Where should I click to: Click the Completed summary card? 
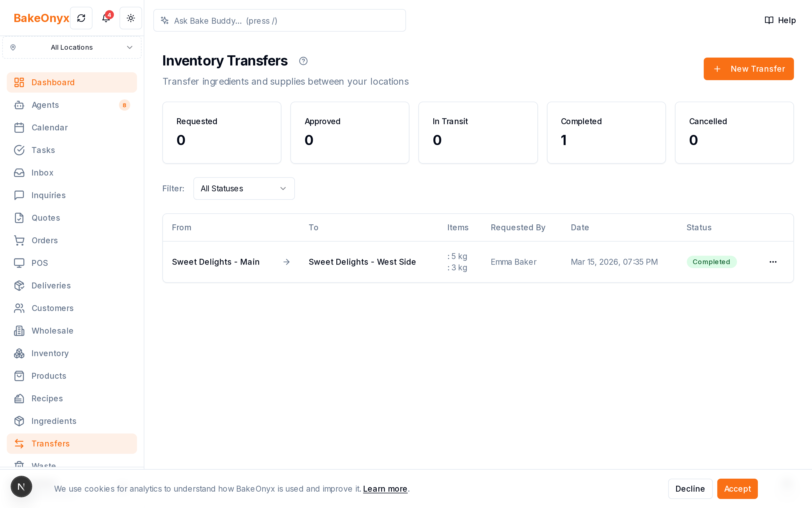[606, 133]
